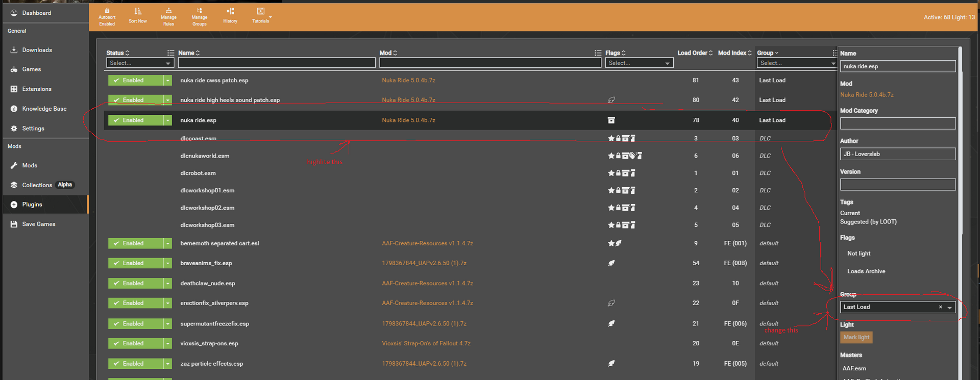The width and height of the screenshot is (980, 380).
Task: Go to Dashboard in the sidebar
Action: point(36,13)
